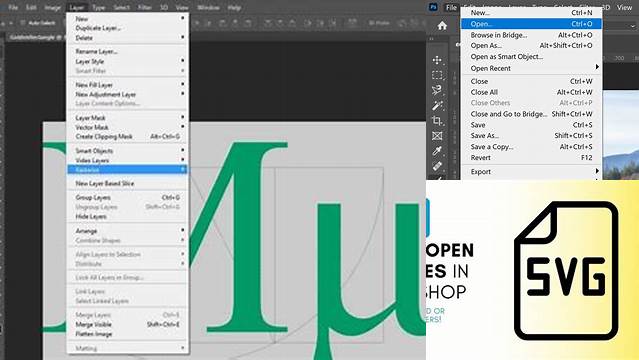
Task: Click the Photoshop Ps logo icon
Action: pyautogui.click(x=434, y=7)
